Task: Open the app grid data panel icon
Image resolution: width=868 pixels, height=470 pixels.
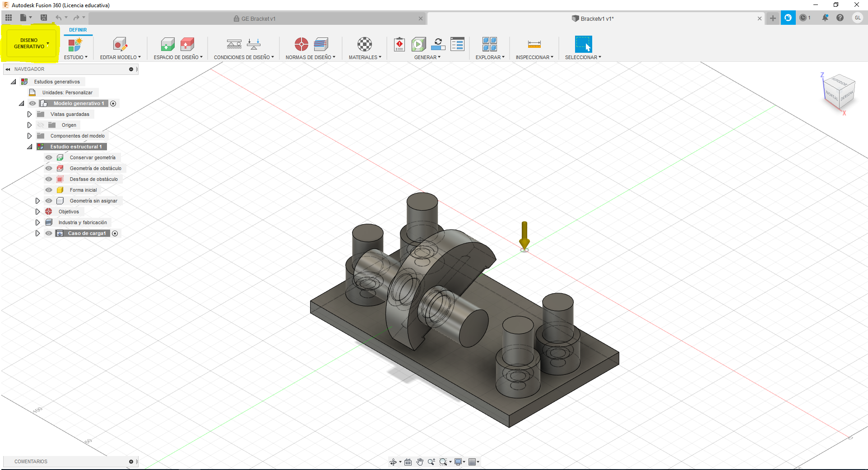Action: pos(9,18)
